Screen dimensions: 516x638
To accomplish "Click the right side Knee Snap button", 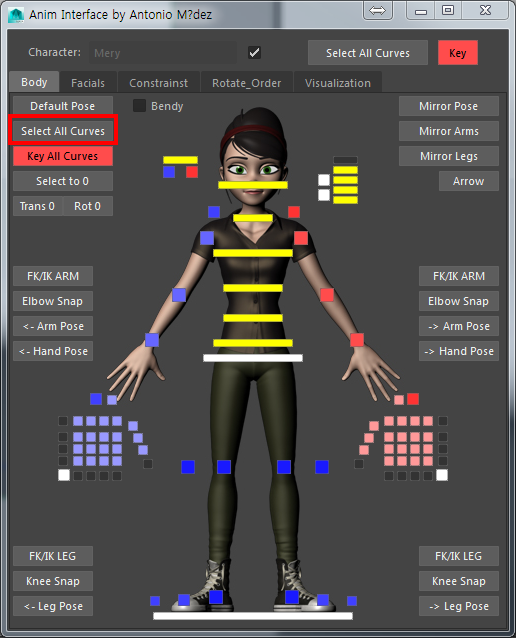I will point(459,581).
